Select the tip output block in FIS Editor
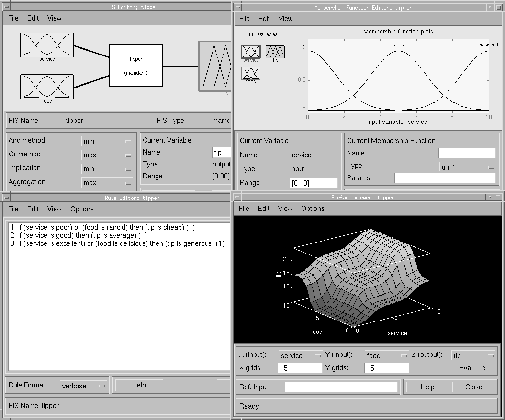Viewport: 505px width, 420px height. click(x=215, y=66)
